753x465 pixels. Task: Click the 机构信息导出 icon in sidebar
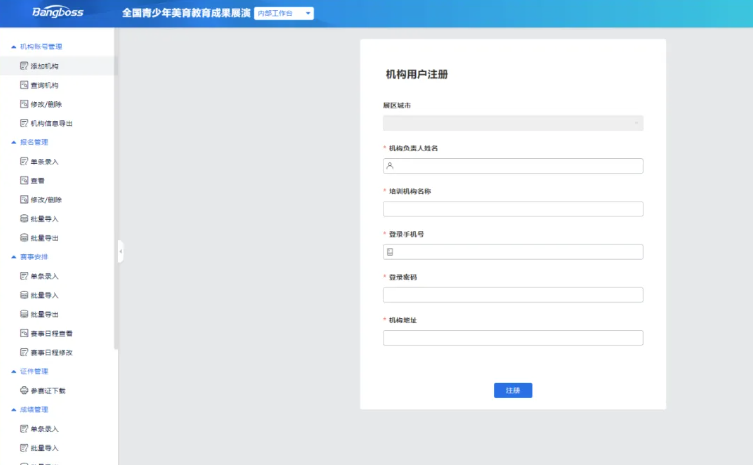coord(24,123)
